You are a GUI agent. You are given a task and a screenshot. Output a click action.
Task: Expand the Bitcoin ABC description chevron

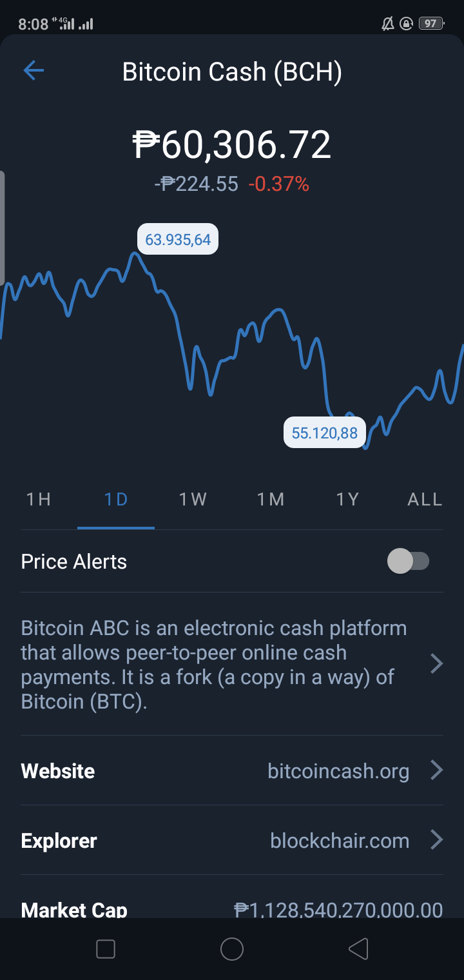tap(436, 663)
